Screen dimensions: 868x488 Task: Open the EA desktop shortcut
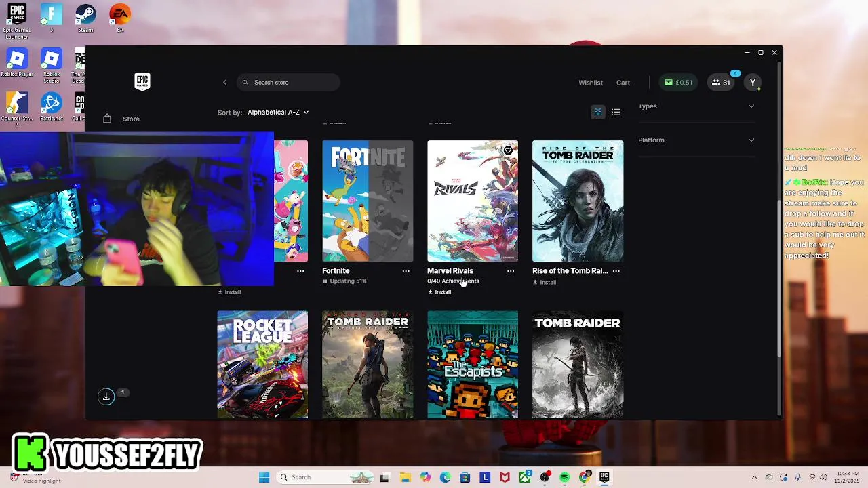click(120, 18)
